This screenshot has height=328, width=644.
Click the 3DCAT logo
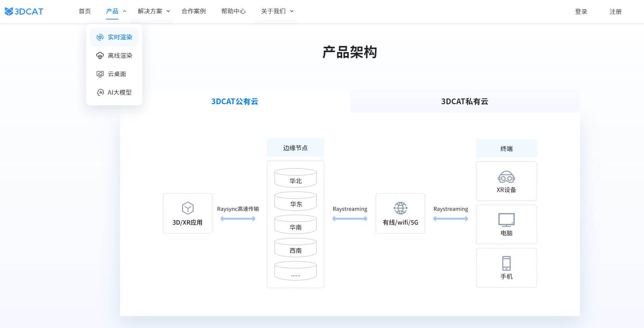tap(24, 11)
